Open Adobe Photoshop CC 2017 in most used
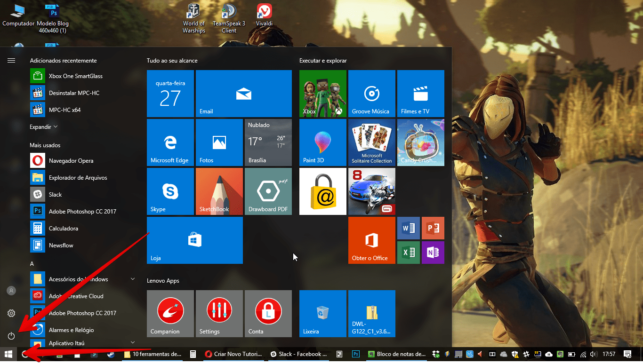Image resolution: width=643 pixels, height=364 pixels. pos(80,211)
